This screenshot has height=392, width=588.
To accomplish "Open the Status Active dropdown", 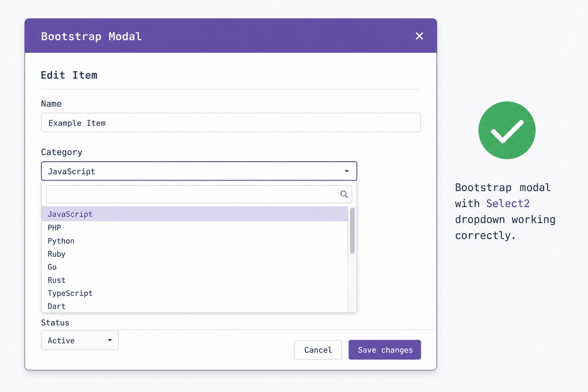I will [80, 340].
